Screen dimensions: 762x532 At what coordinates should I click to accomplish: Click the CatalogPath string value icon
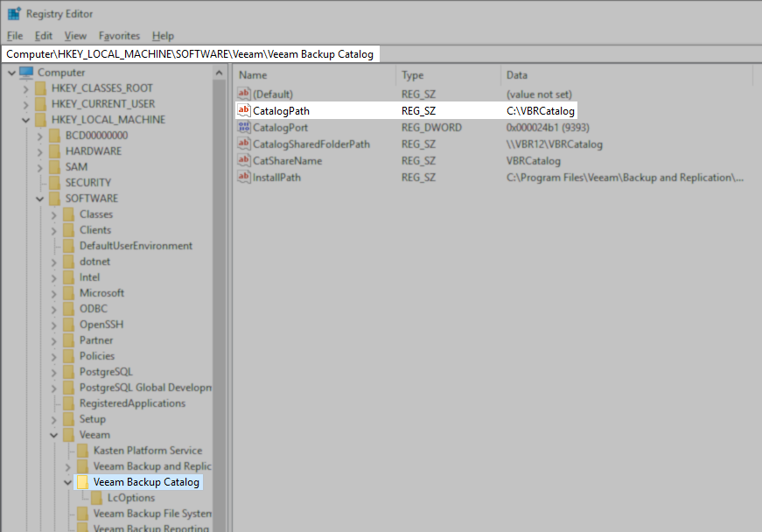coord(244,110)
